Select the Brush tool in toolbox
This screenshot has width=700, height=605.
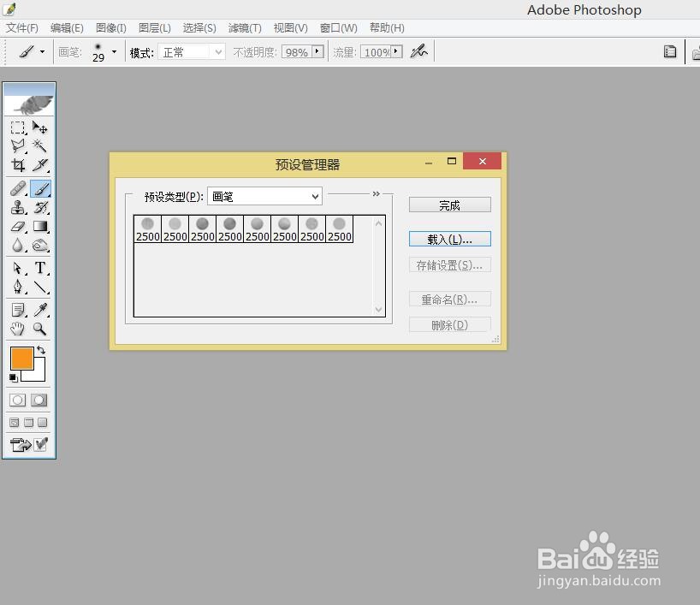point(40,188)
